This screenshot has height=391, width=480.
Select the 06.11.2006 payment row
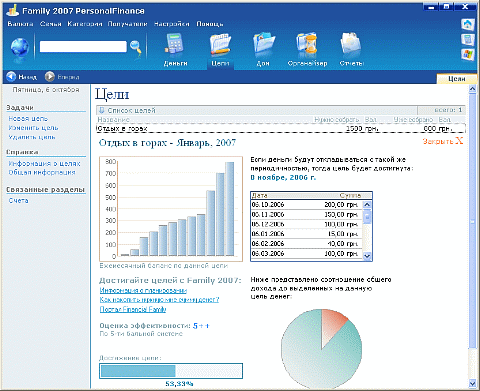[306, 214]
